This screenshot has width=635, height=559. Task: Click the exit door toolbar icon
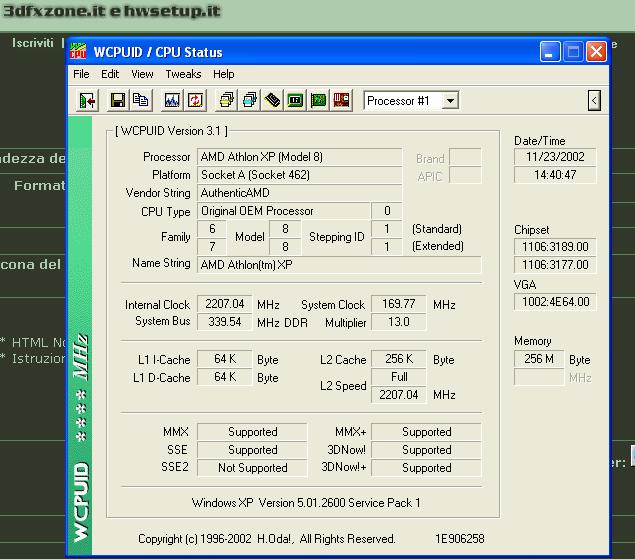87,100
